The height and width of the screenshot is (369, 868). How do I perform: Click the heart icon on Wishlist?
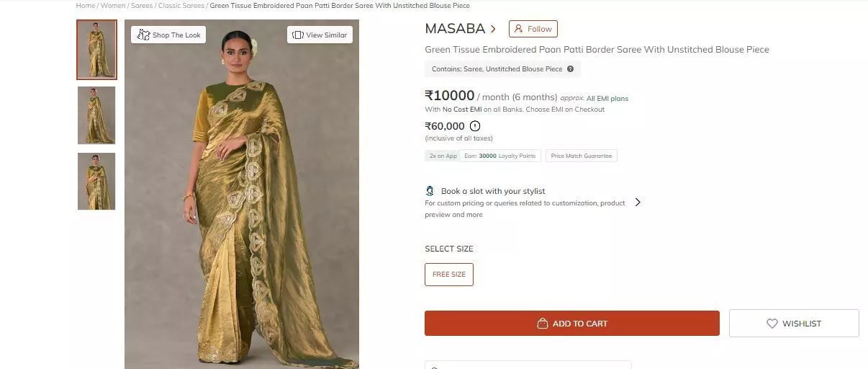click(772, 324)
